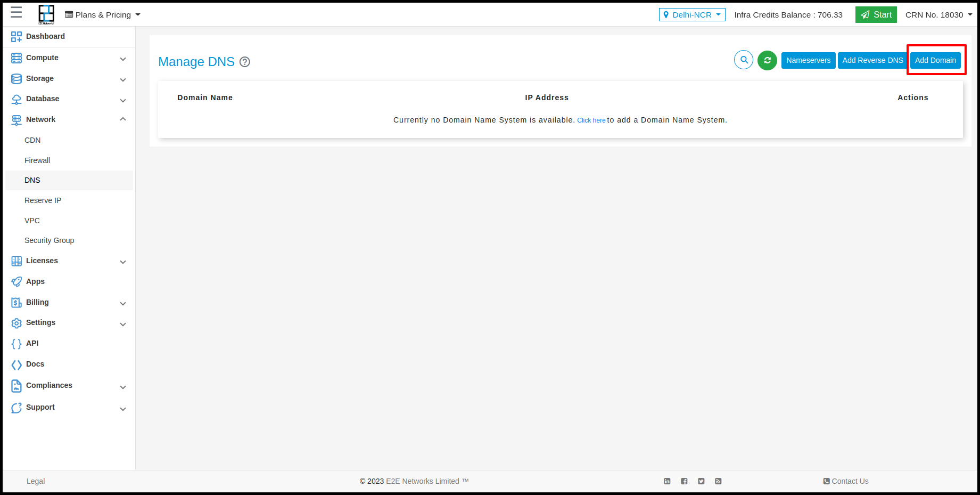Open the Facebook footer icon
The height and width of the screenshot is (495, 980).
684,481
